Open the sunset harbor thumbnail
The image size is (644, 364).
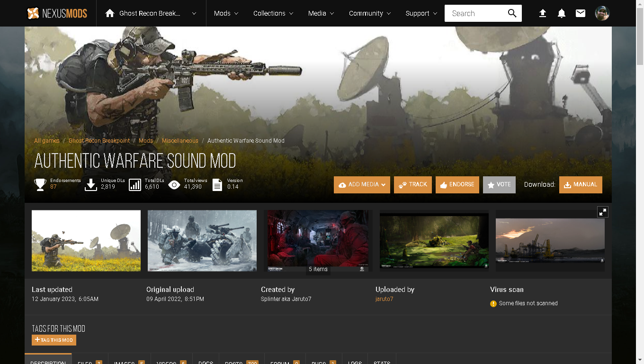pyautogui.click(x=550, y=241)
